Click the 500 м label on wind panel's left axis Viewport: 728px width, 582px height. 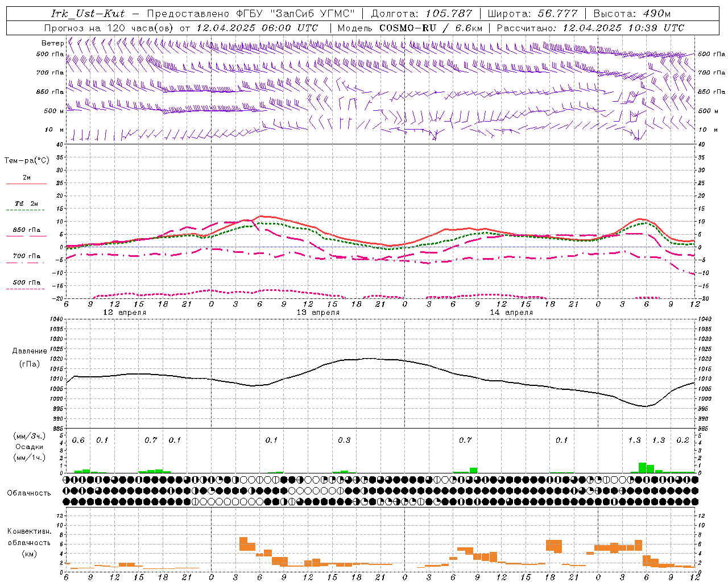pyautogui.click(x=54, y=111)
